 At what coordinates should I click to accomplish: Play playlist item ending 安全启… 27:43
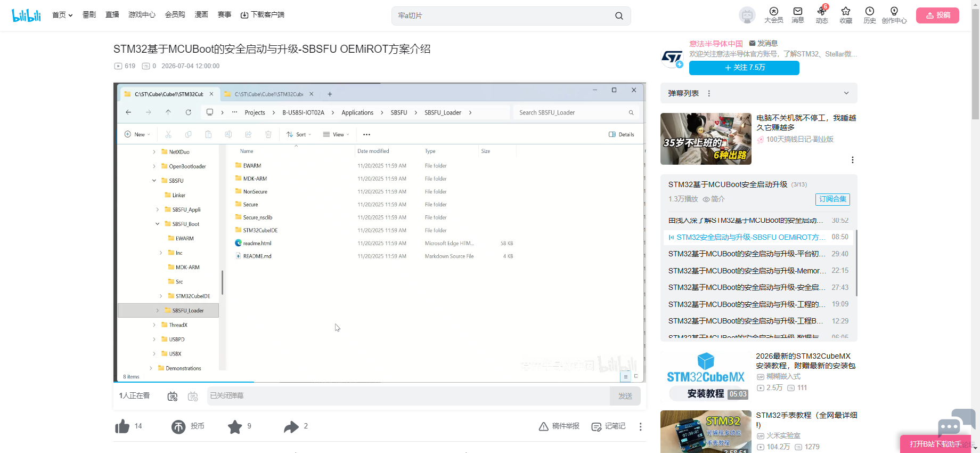click(x=758, y=287)
